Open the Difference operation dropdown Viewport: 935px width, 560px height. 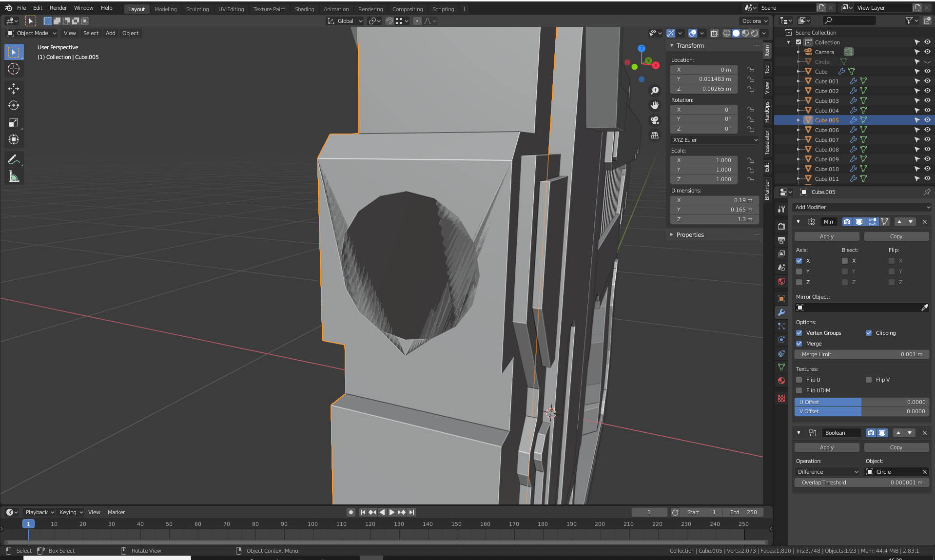coord(827,472)
